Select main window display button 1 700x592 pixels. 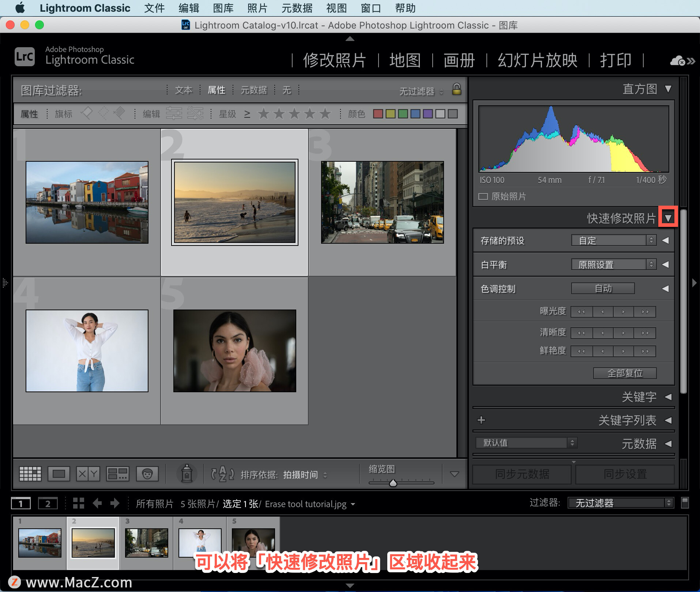[21, 503]
